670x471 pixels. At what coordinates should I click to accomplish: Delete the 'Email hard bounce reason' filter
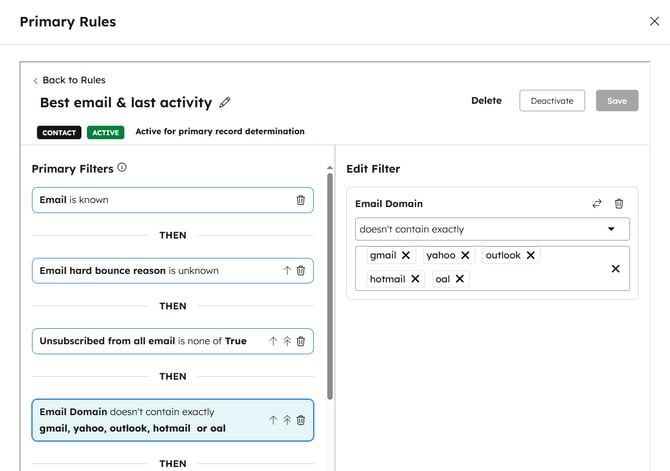(x=301, y=270)
